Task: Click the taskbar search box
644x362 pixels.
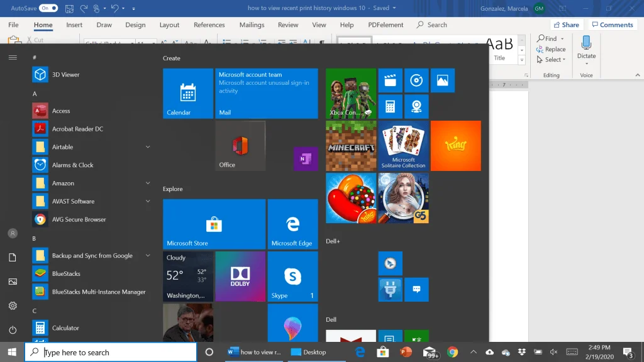Action: [111, 352]
